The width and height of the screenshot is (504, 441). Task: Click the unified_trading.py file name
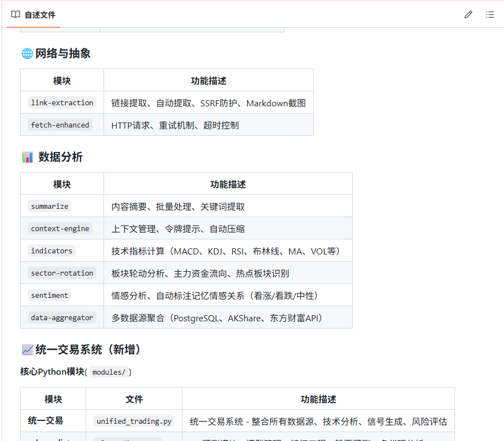point(134,421)
